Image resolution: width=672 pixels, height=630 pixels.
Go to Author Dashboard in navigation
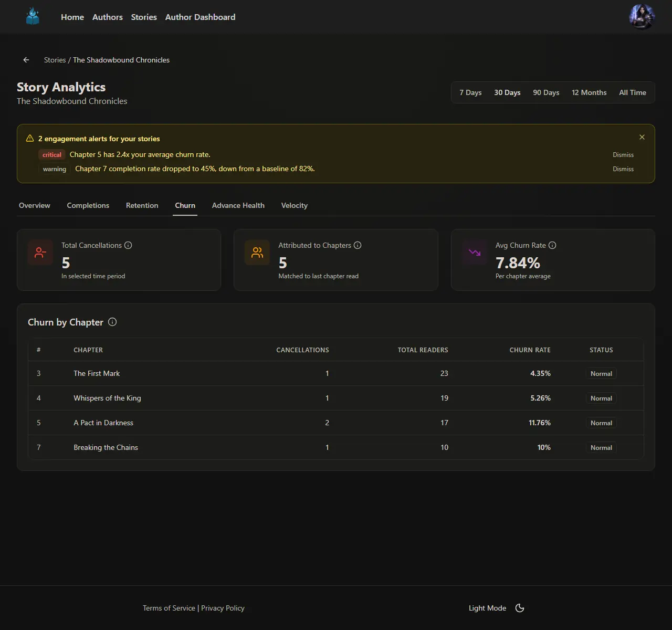pos(200,17)
